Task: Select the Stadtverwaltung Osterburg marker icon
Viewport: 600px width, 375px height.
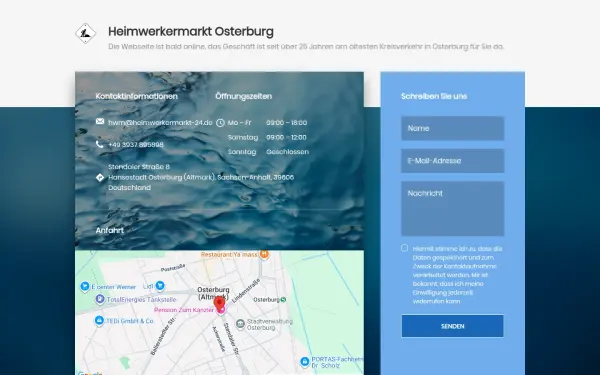Action: [240, 324]
